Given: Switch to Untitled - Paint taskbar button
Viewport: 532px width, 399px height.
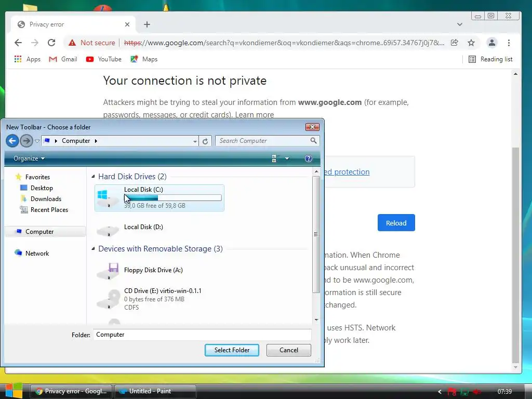Looking at the screenshot, I should [x=155, y=391].
